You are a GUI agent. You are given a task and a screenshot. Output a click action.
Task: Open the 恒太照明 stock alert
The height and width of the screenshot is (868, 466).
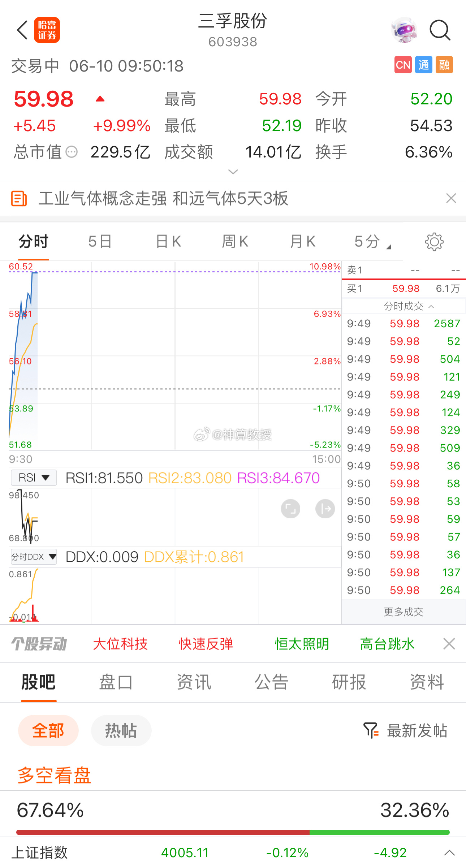302,644
